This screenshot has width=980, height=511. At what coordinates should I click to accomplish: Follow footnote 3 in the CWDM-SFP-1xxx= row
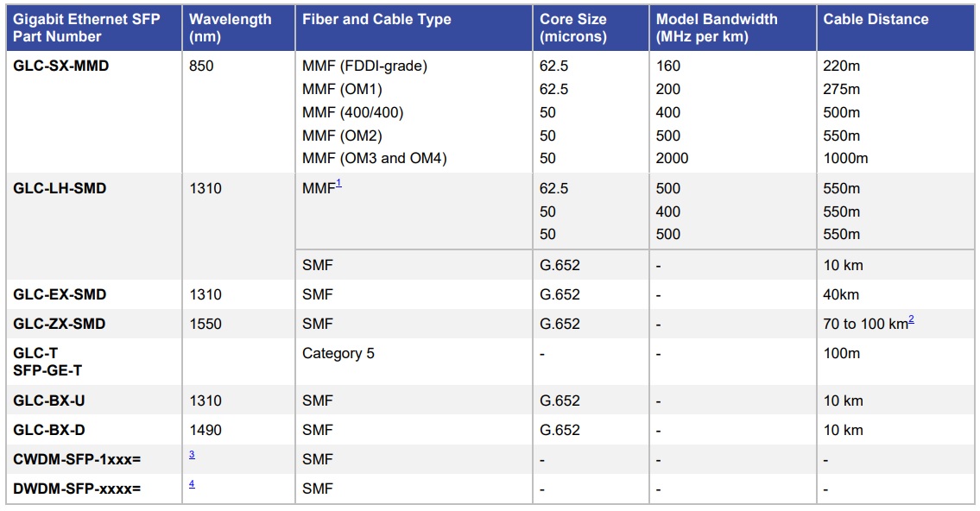[192, 455]
